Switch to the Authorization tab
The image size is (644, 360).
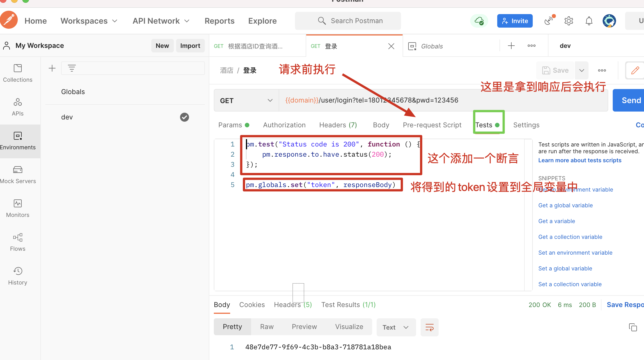[x=284, y=125]
